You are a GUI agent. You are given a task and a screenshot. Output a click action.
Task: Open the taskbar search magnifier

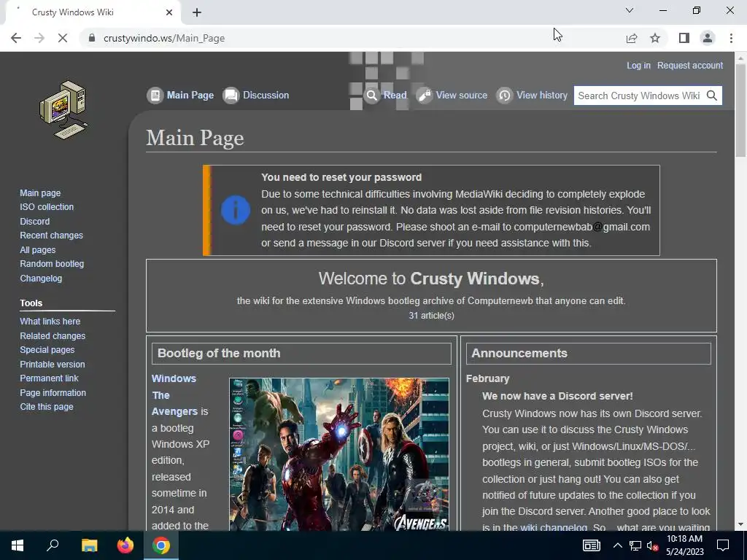53,545
